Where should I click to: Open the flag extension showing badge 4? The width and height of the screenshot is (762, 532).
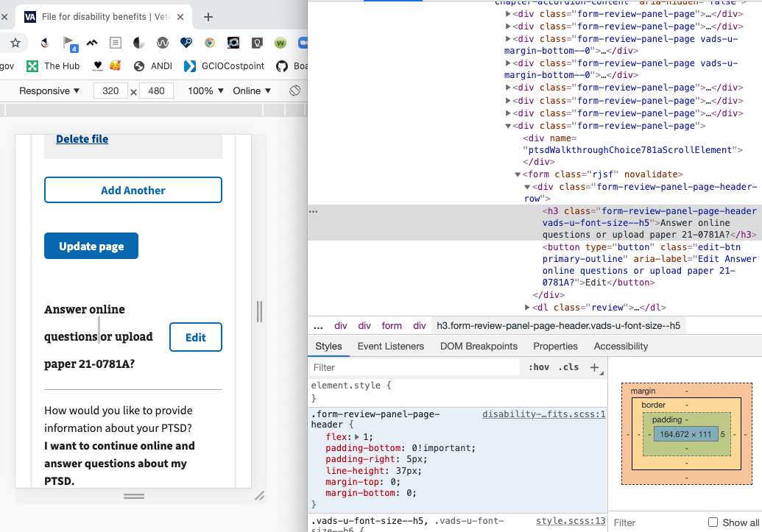click(68, 43)
